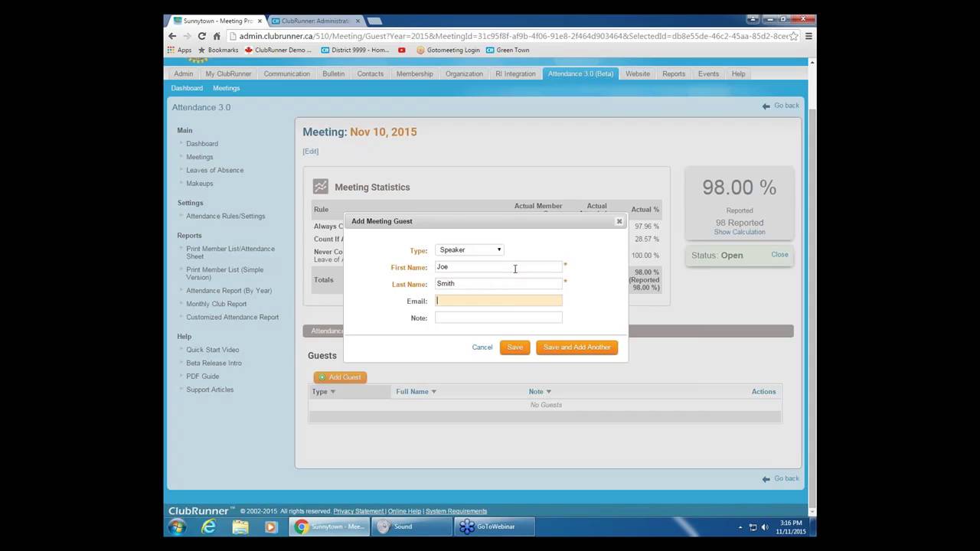The width and height of the screenshot is (980, 551).
Task: Open Makeups in the sidebar
Action: tap(200, 184)
